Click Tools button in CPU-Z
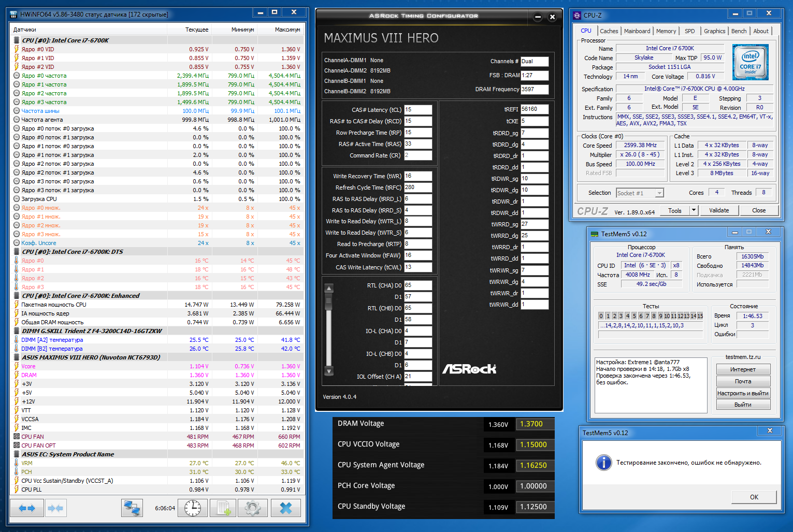This screenshot has height=532, width=793. pyautogui.click(x=675, y=210)
